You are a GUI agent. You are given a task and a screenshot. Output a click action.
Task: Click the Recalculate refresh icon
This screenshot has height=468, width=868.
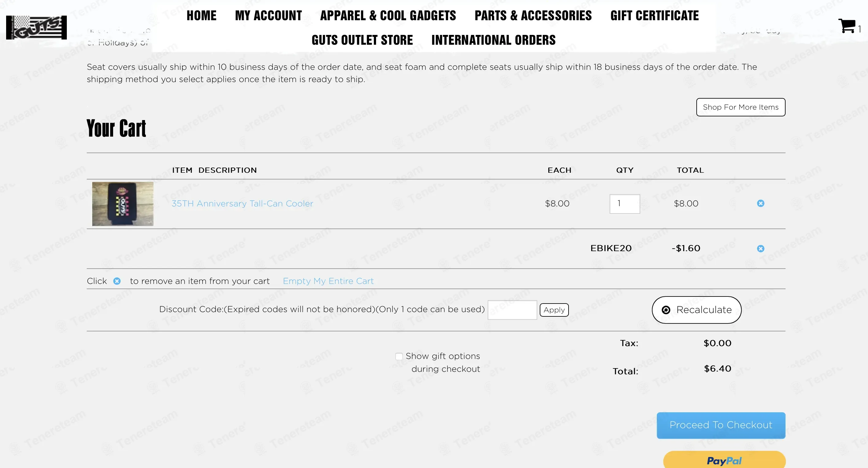coord(666,310)
